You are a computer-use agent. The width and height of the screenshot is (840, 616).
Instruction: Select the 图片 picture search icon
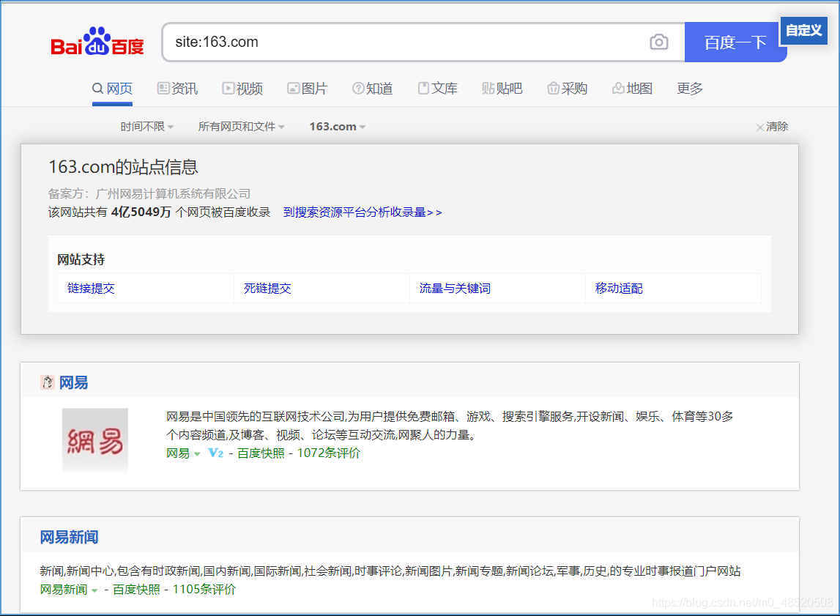293,88
